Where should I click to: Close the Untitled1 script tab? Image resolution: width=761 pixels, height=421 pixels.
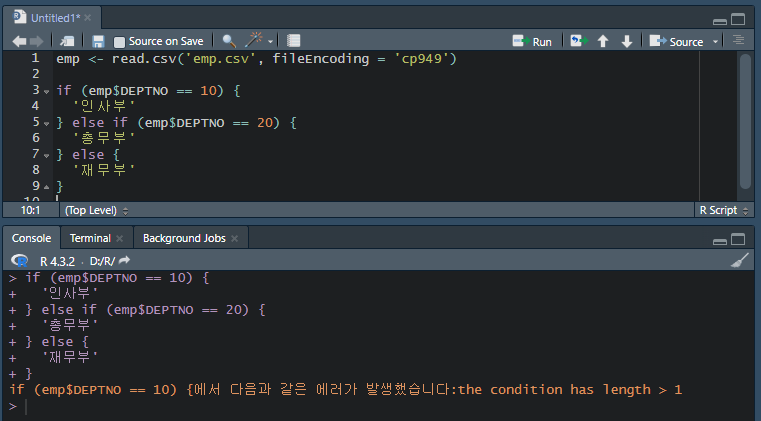tap(88, 18)
